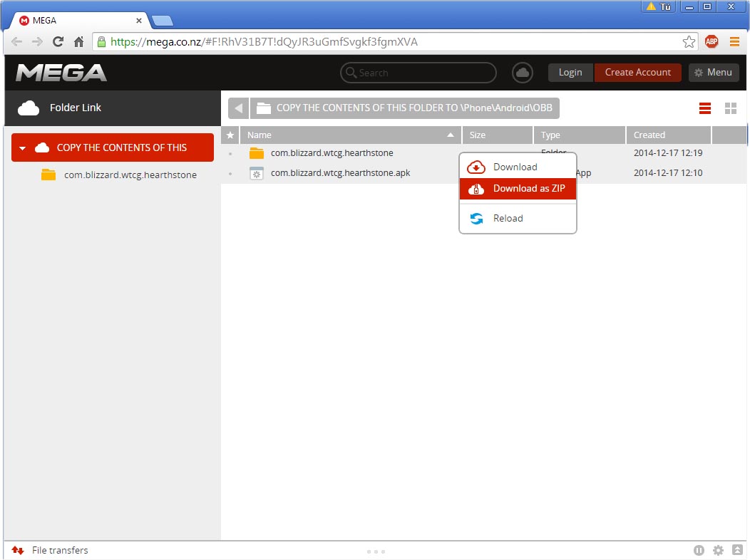Click the MEGA logo
Image resolution: width=750 pixels, height=560 pixels.
pyautogui.click(x=61, y=73)
